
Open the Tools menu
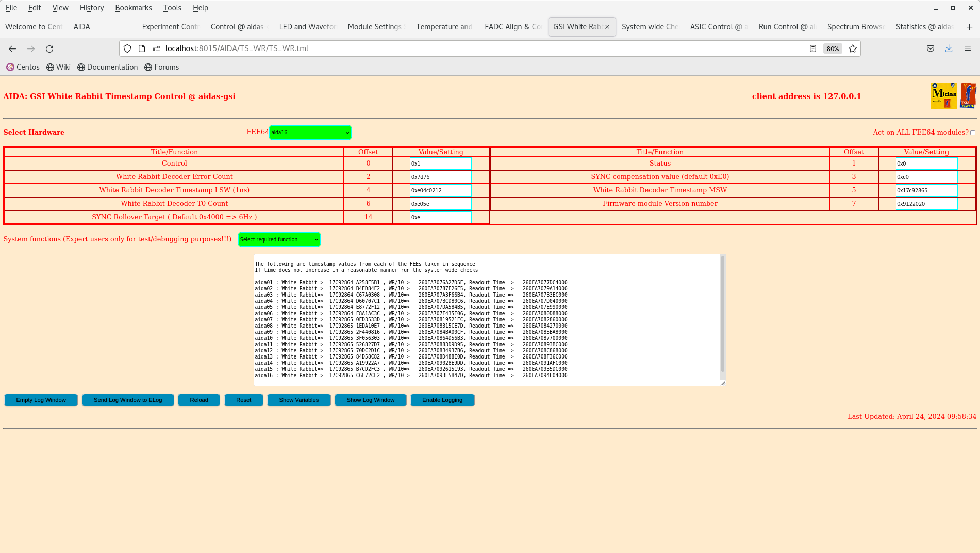[172, 8]
